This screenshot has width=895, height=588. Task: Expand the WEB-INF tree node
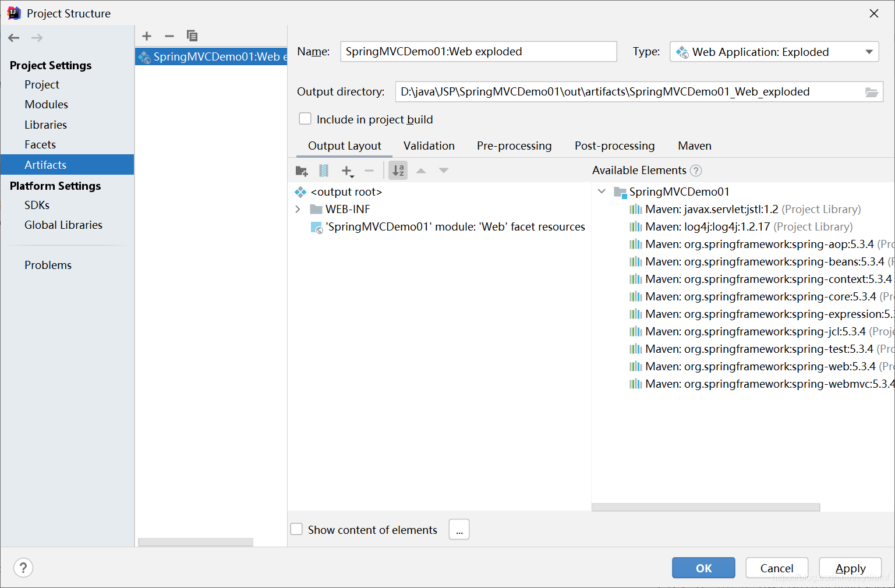(298, 209)
